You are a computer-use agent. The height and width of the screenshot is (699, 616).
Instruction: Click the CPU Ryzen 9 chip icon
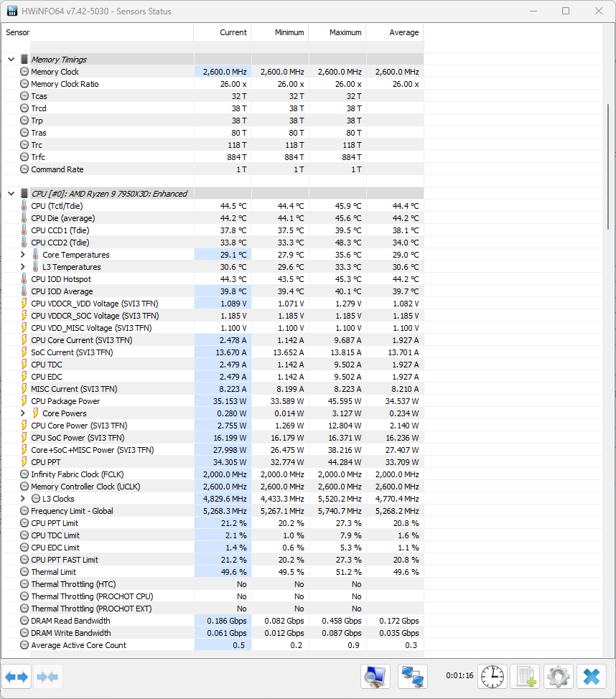click(x=24, y=194)
